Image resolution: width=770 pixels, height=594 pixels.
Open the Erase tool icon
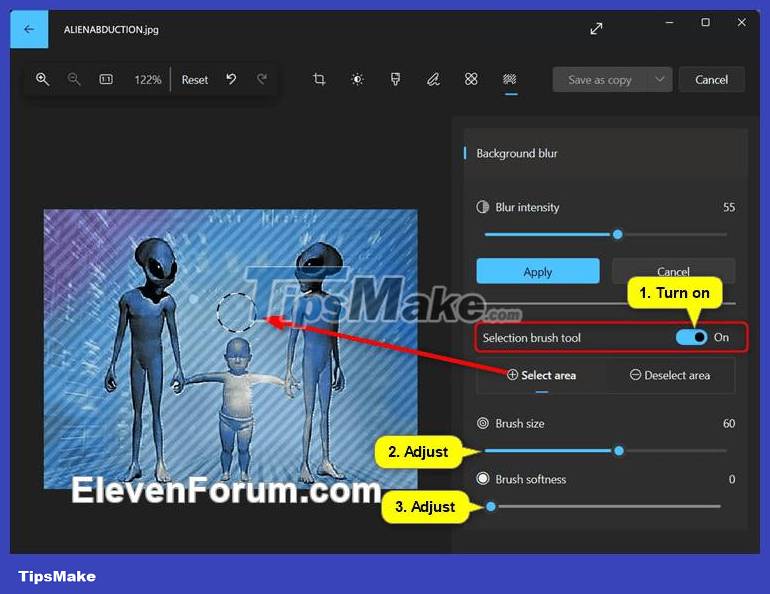[x=471, y=79]
